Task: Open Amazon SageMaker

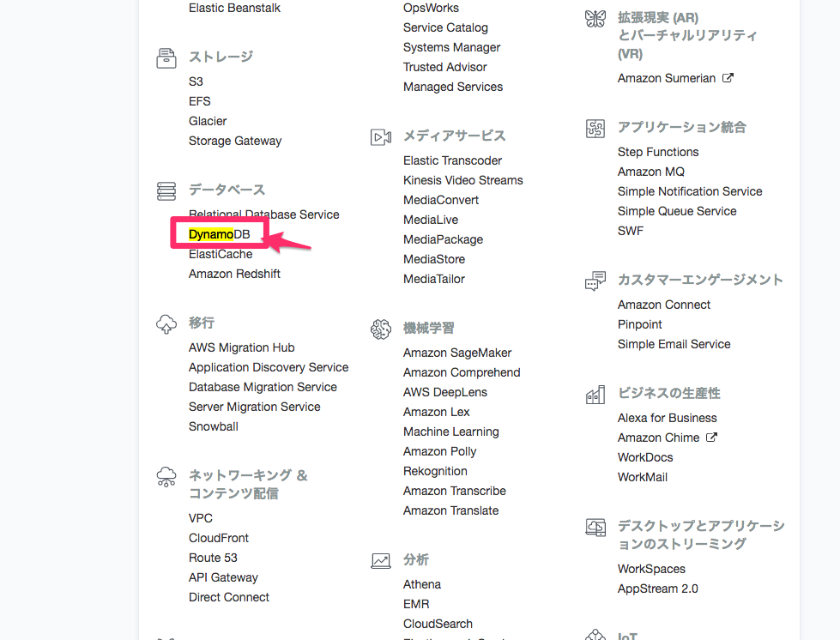Action: pos(457,353)
